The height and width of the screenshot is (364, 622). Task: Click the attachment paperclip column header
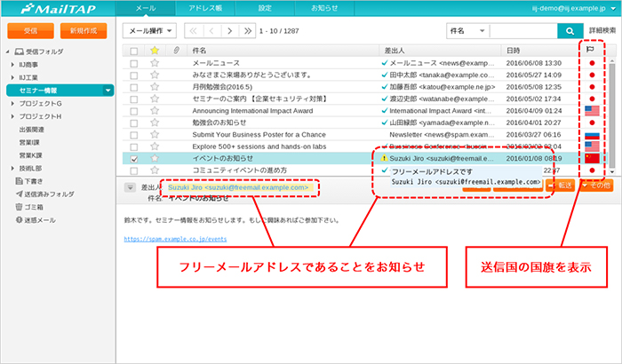(176, 51)
